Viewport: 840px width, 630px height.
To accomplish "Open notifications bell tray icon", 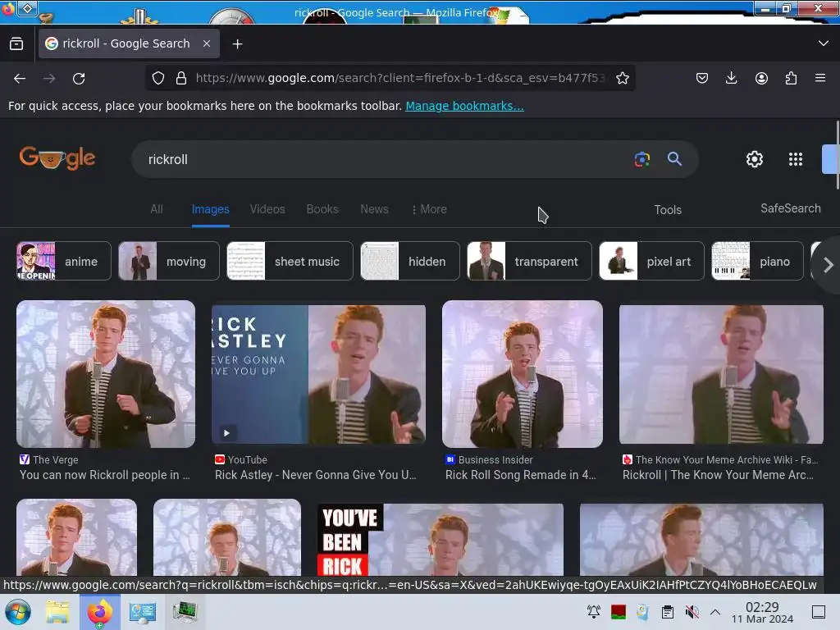I will pos(594,611).
